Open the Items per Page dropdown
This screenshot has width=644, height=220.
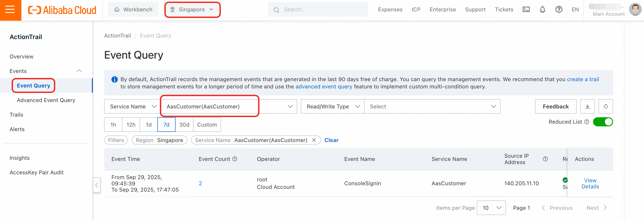click(491, 208)
